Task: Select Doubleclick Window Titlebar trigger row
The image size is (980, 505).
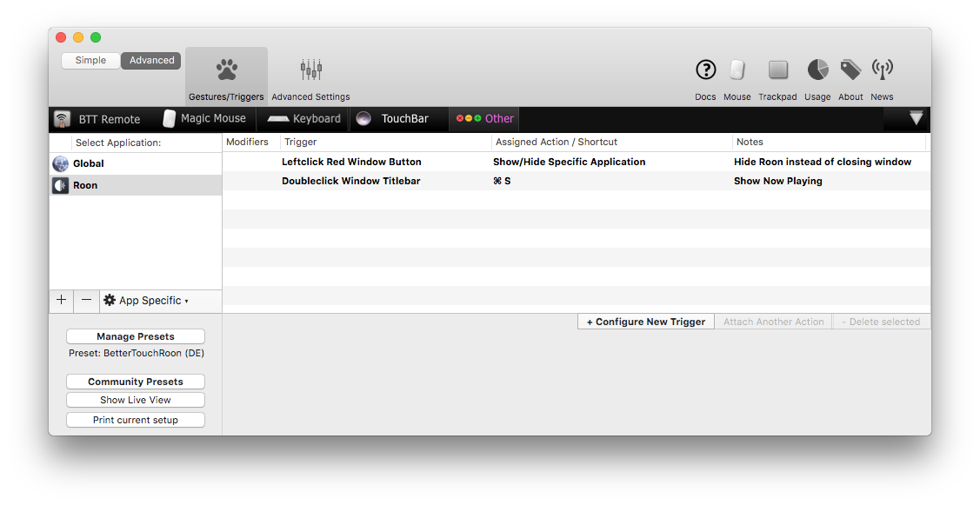Action: coord(577,182)
